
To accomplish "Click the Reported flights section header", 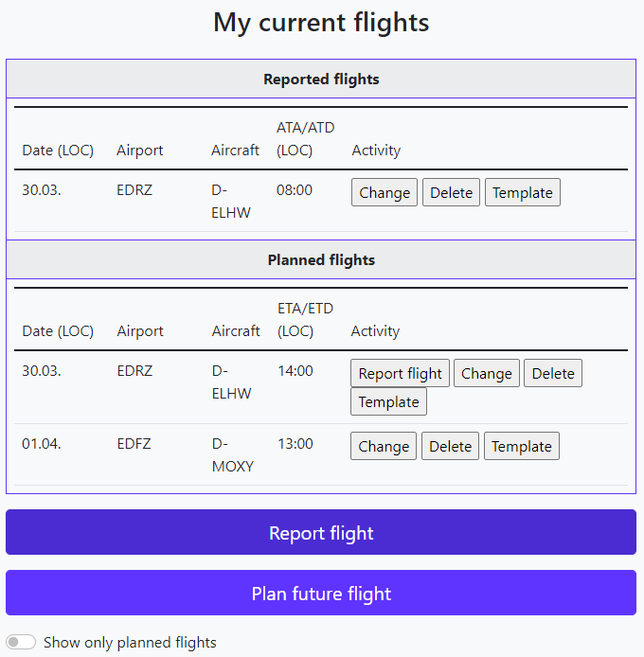I will 321,79.
